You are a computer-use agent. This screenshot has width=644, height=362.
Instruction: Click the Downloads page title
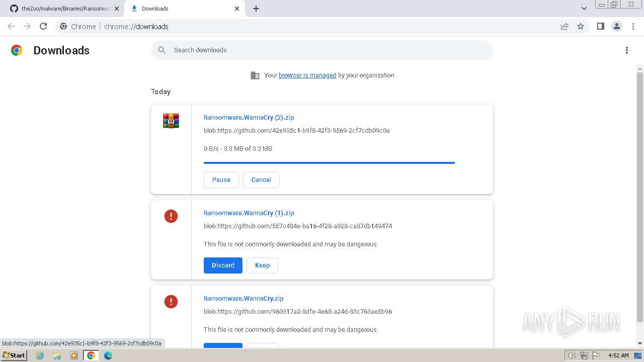pos(61,50)
